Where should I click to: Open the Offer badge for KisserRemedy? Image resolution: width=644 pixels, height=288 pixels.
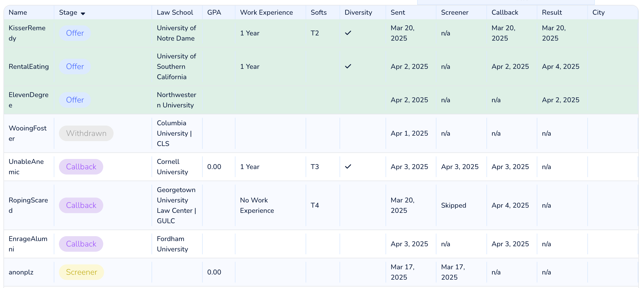(75, 33)
